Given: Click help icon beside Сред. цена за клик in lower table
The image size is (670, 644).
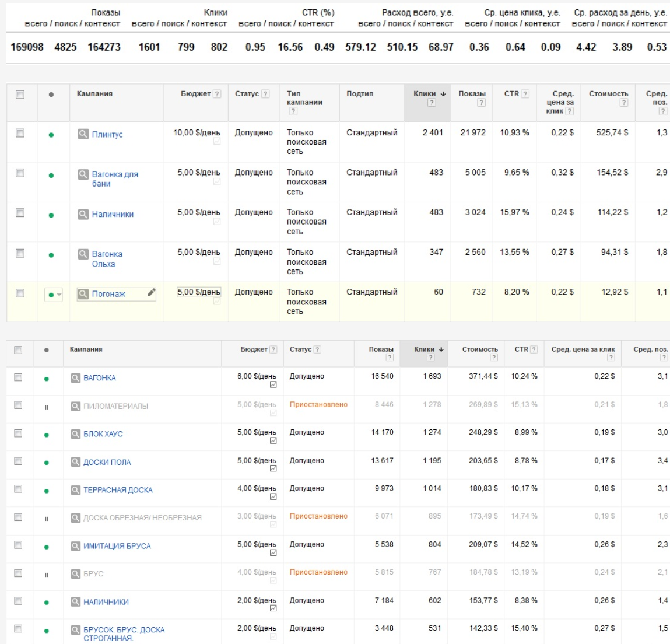Looking at the screenshot, I should click(611, 358).
